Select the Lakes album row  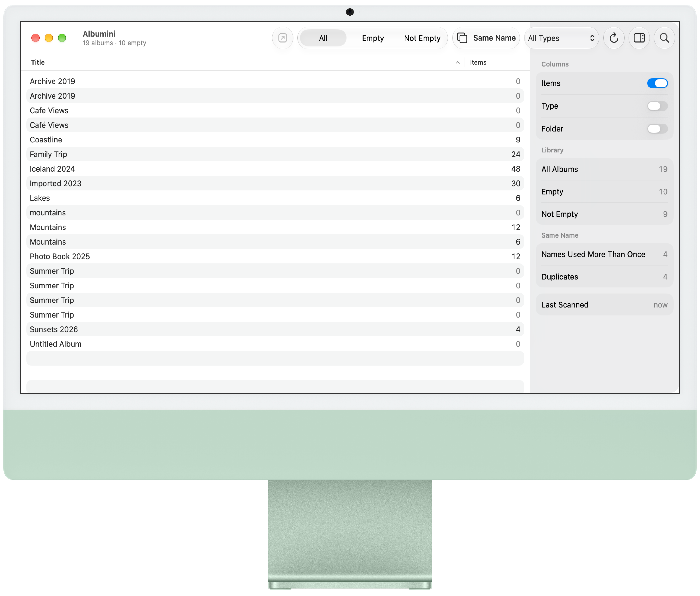click(275, 198)
